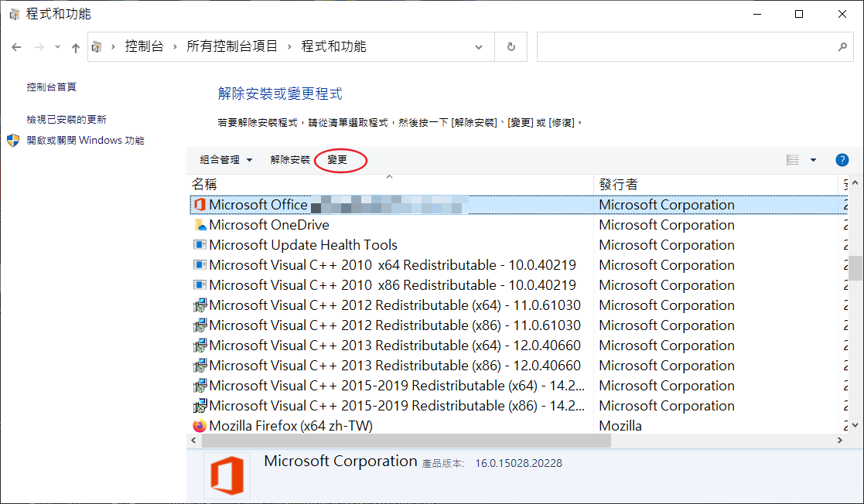The width and height of the screenshot is (864, 504).
Task: Open address bar history dropdown
Action: tap(479, 47)
